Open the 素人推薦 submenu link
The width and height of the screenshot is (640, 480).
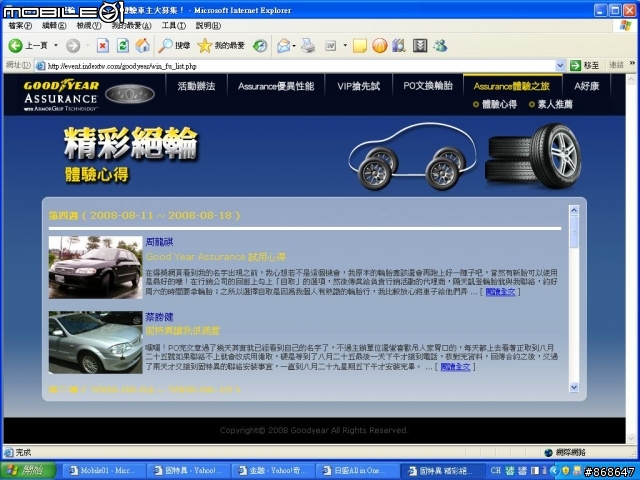[x=554, y=104]
